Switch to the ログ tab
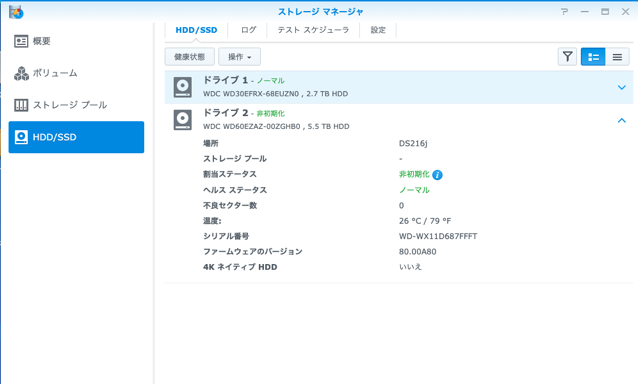This screenshot has width=638, height=384. point(248,30)
